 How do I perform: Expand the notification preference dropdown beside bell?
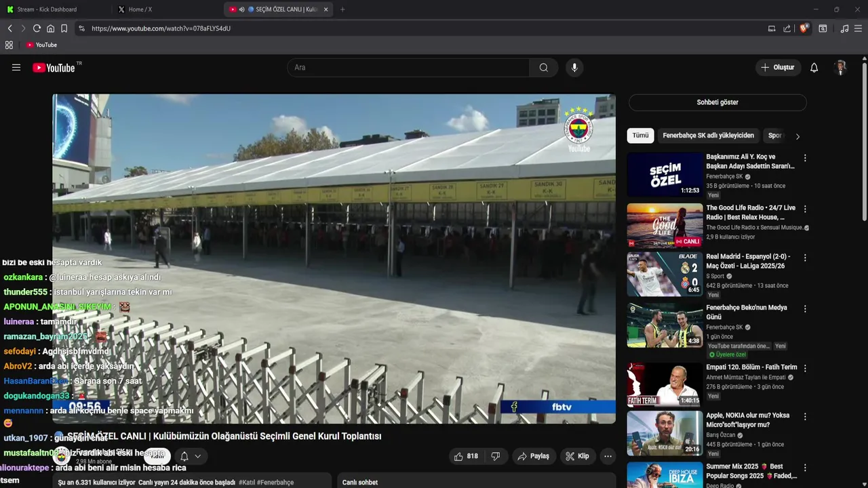coord(197,456)
